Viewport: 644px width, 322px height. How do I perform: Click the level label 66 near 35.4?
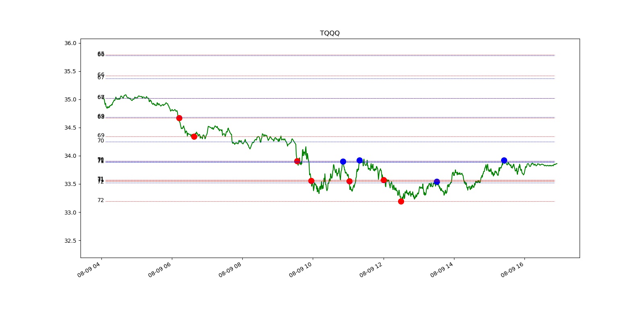tap(101, 75)
